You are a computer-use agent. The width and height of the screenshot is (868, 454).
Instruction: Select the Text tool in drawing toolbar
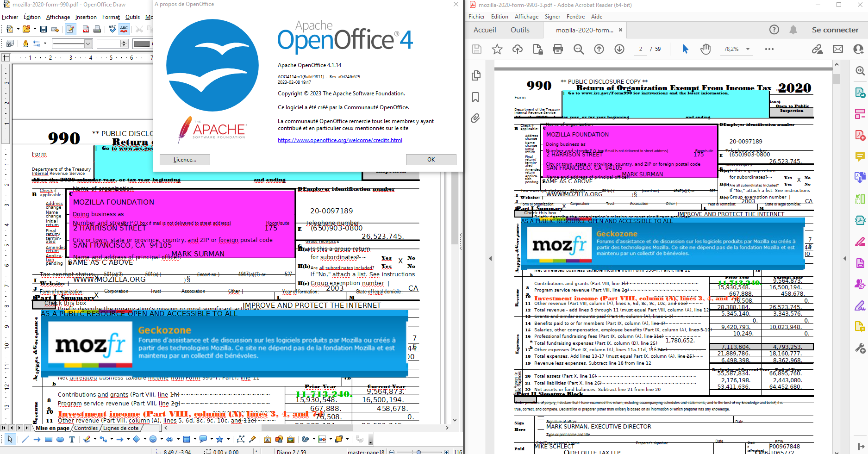72,439
